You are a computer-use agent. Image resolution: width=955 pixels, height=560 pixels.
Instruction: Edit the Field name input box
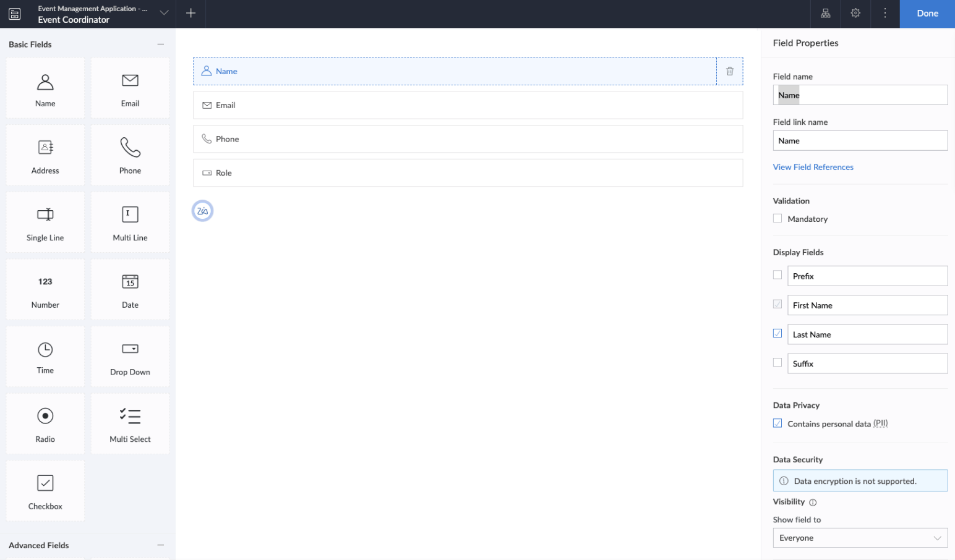tap(860, 95)
